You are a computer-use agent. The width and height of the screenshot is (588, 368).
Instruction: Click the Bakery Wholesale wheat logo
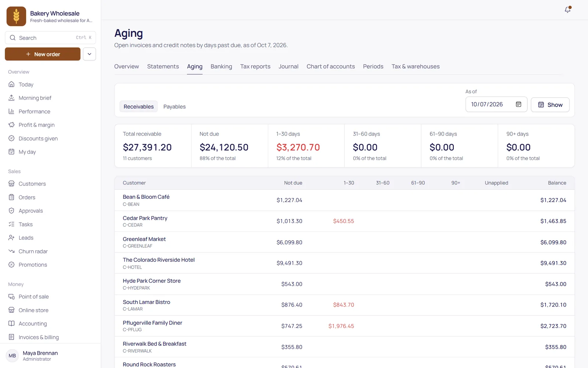(16, 16)
